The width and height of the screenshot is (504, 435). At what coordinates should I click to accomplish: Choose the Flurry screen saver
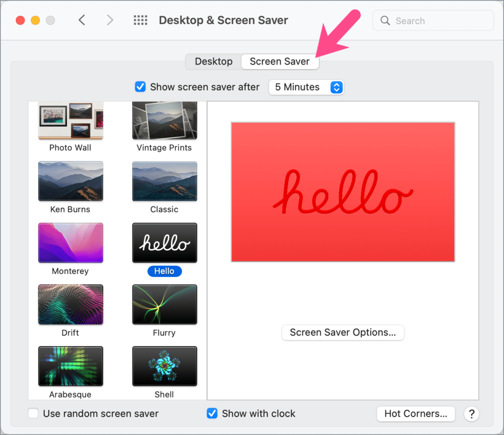pos(164,304)
